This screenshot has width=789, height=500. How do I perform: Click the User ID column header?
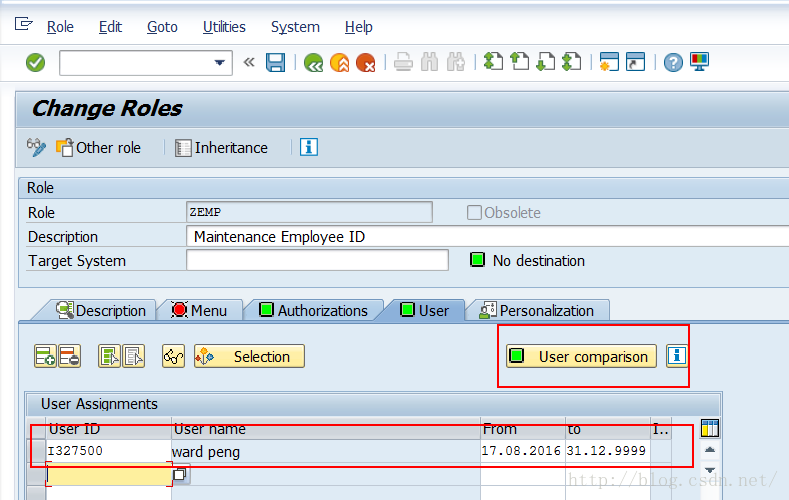108,429
